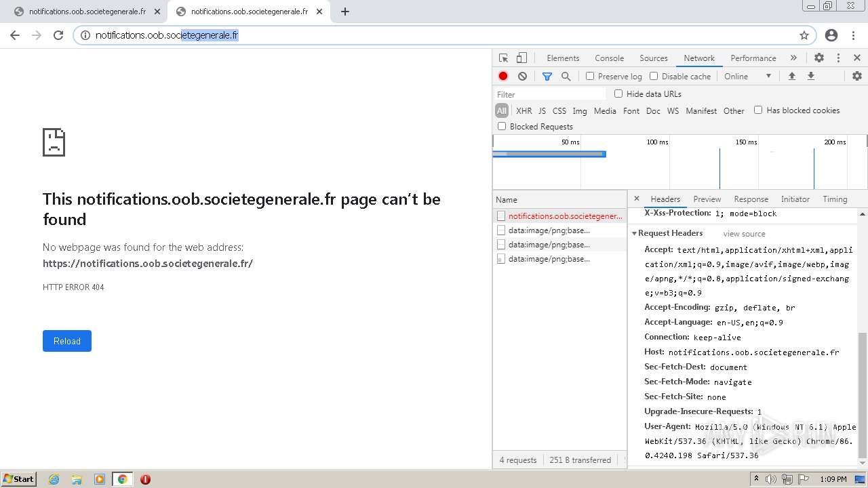
Task: Toggle the network filter funnel icon
Action: (x=547, y=76)
